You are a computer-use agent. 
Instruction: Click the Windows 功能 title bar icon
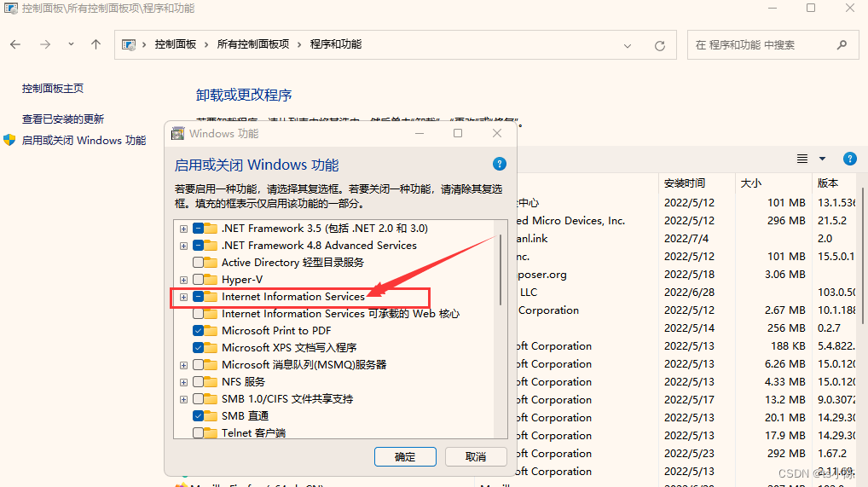click(x=177, y=134)
